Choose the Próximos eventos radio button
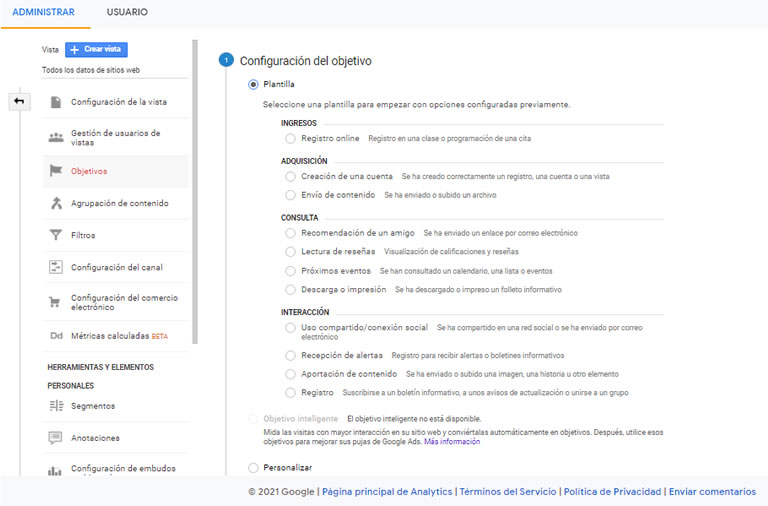This screenshot has width=768, height=506. tap(290, 271)
